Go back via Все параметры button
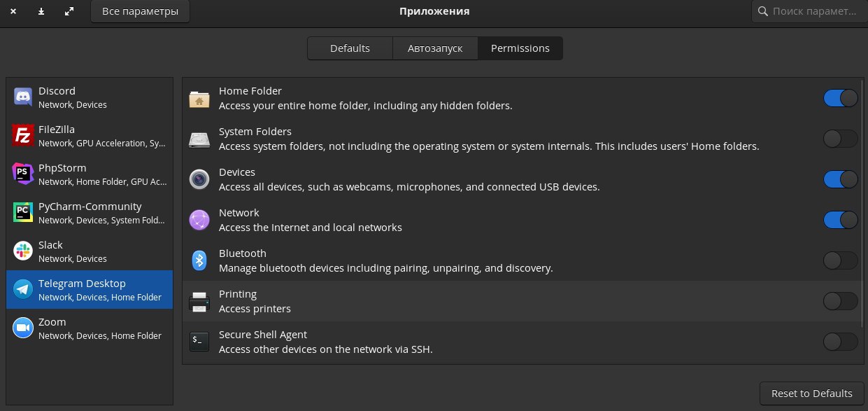This screenshot has height=411, width=868. point(140,12)
